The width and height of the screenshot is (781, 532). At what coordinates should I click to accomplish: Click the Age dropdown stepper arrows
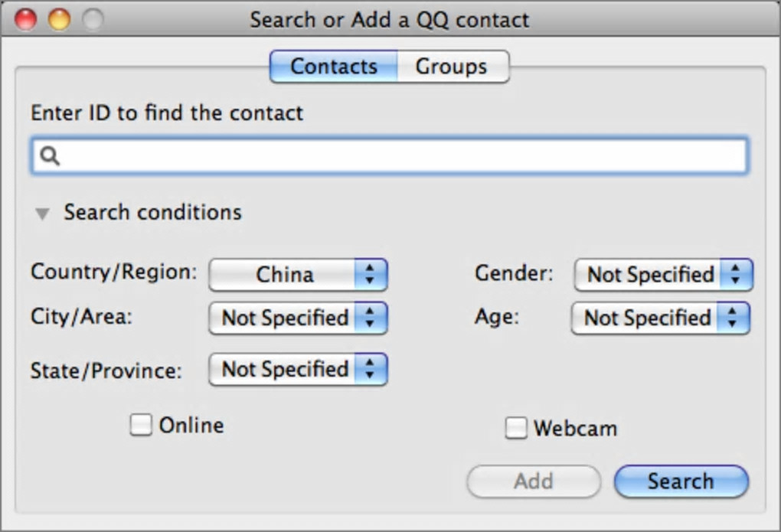click(x=733, y=318)
